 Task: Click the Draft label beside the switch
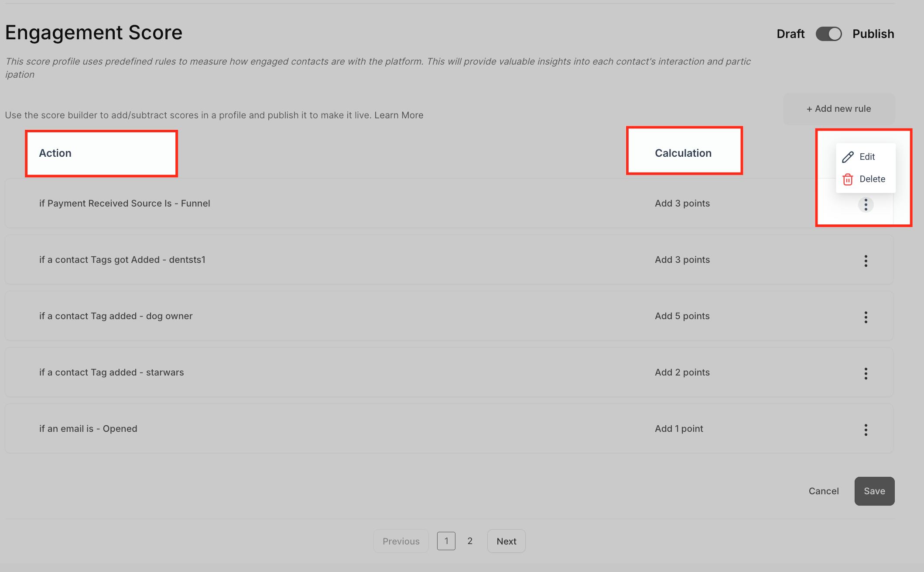(x=790, y=34)
